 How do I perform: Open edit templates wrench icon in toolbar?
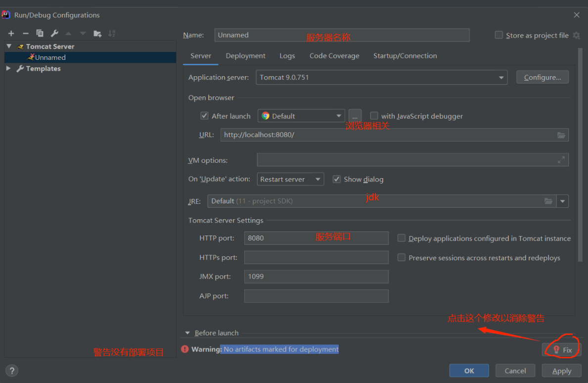54,33
